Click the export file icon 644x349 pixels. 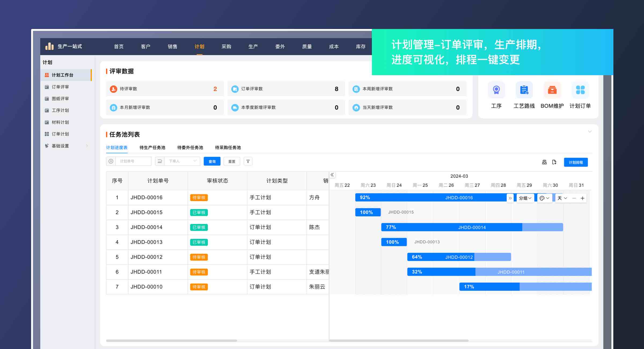(x=554, y=162)
